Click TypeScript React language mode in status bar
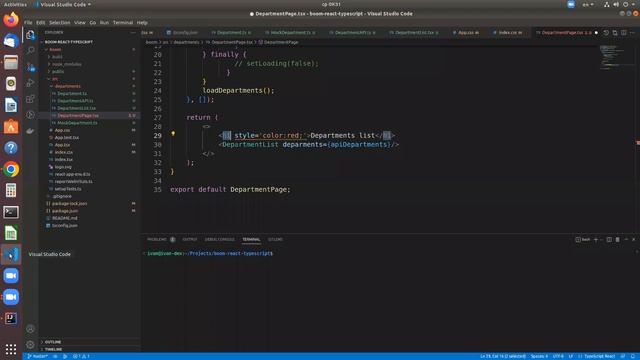The height and width of the screenshot is (360, 640). click(x=599, y=356)
